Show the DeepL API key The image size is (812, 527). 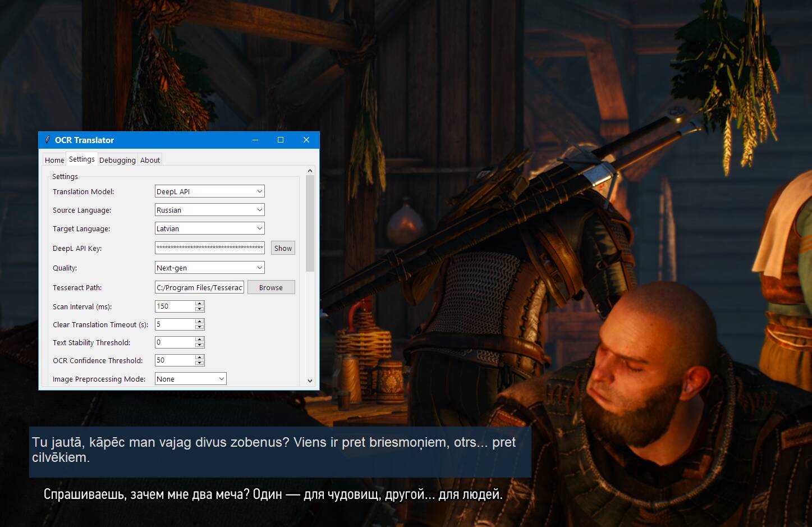pyautogui.click(x=283, y=248)
